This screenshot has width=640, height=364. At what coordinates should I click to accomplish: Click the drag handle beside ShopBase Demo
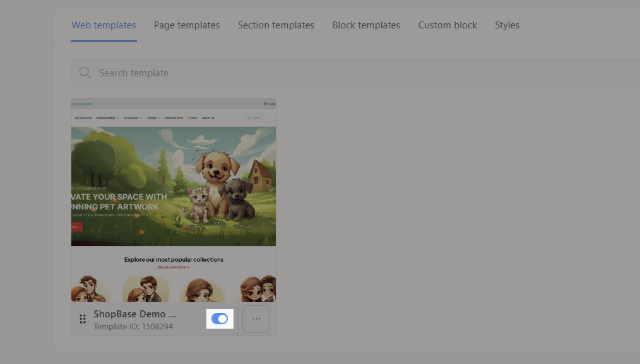coord(83,319)
